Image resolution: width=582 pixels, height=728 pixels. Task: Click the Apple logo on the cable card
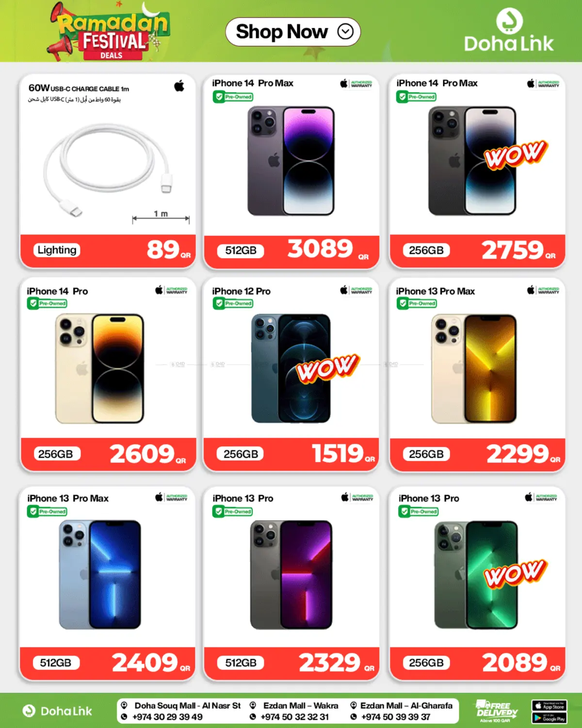(179, 86)
